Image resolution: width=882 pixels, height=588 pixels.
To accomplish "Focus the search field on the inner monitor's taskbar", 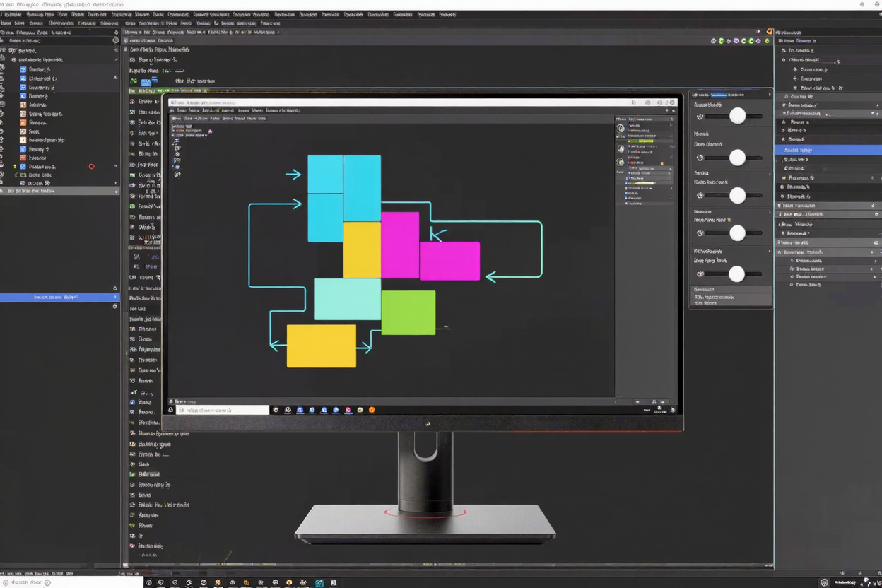I will [222, 410].
